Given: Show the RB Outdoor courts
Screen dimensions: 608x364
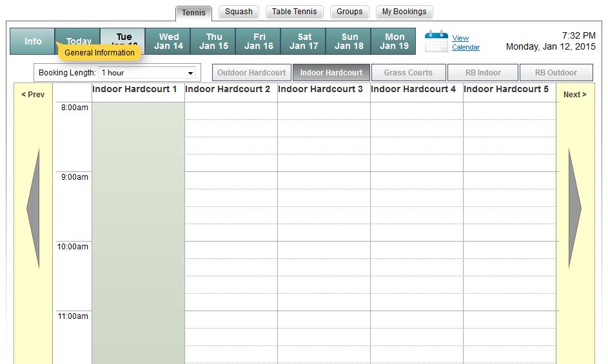Looking at the screenshot, I should 556,73.
